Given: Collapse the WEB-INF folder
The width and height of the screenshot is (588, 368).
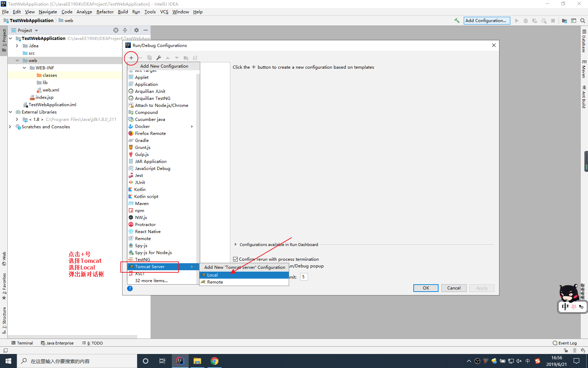Looking at the screenshot, I should pos(24,68).
